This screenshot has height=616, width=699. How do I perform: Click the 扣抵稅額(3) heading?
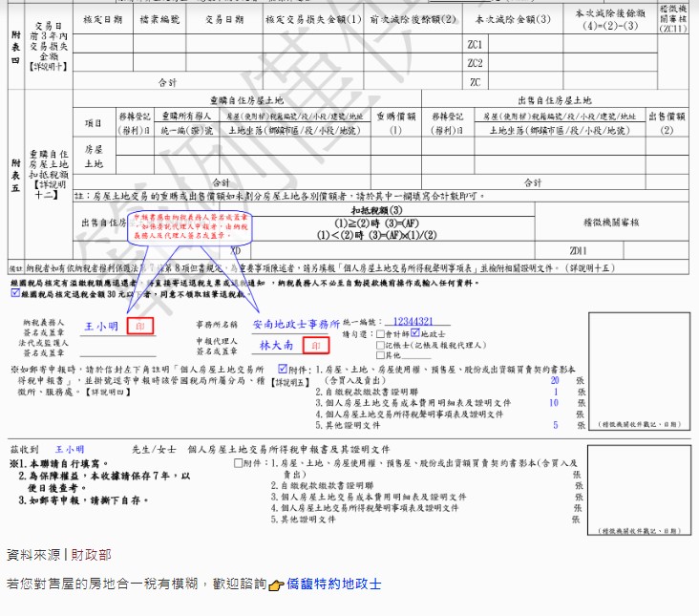pos(376,210)
